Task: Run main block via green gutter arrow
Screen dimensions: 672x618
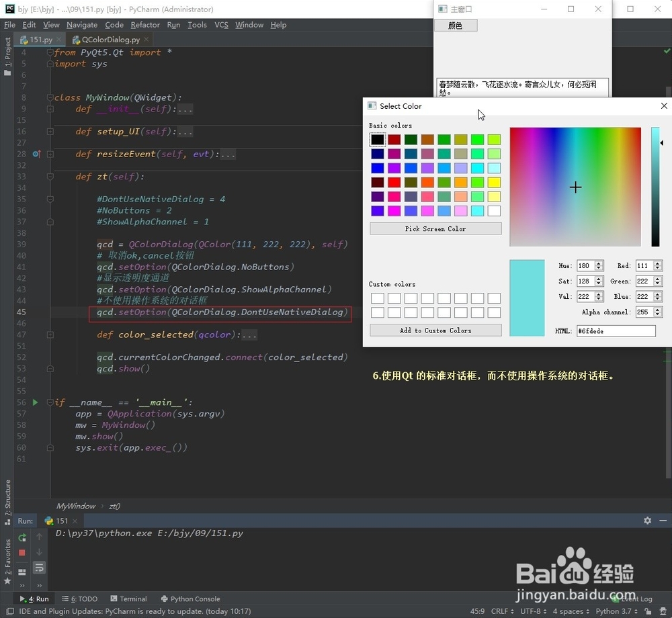Action: pos(35,402)
